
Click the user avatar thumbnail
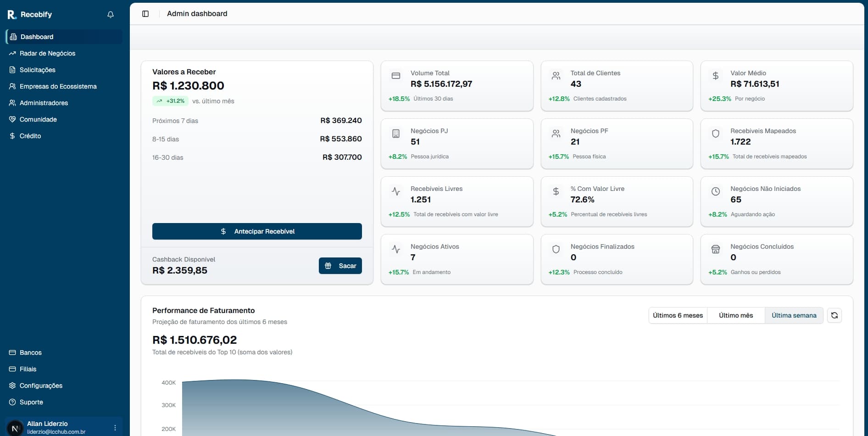15,427
